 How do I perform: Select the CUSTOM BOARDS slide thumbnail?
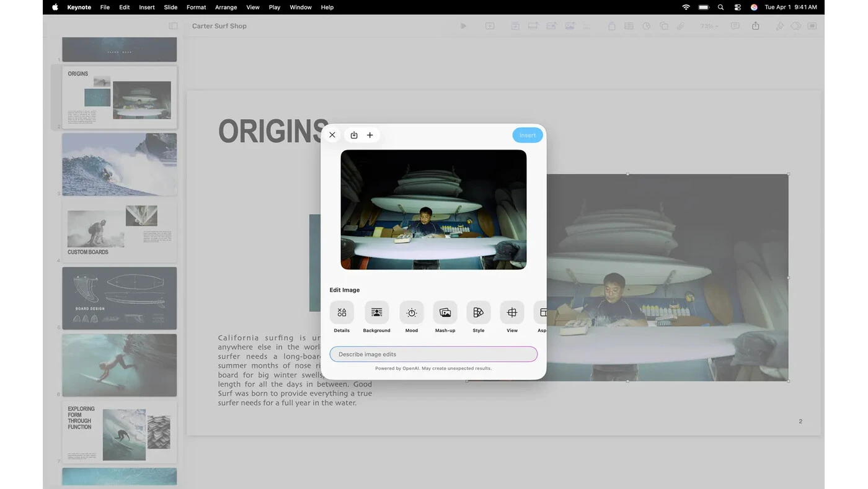(119, 231)
